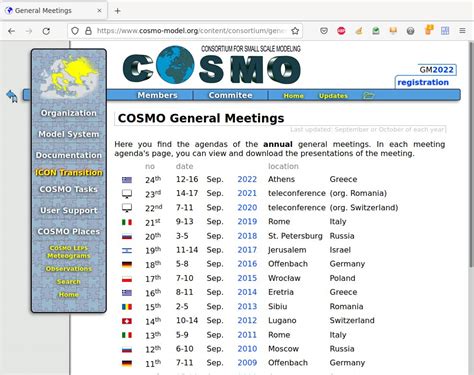
Task: Open COSMO Tasks in the sidebar
Action: tap(69, 189)
